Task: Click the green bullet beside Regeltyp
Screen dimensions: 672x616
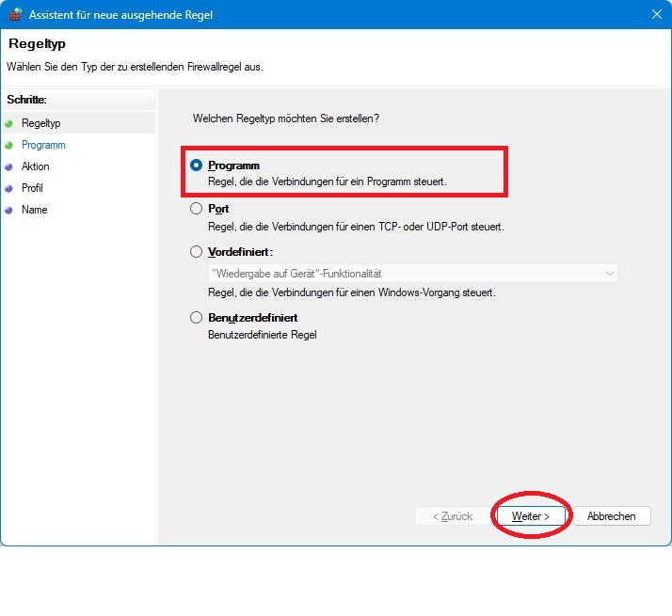Action: pyautogui.click(x=8, y=124)
